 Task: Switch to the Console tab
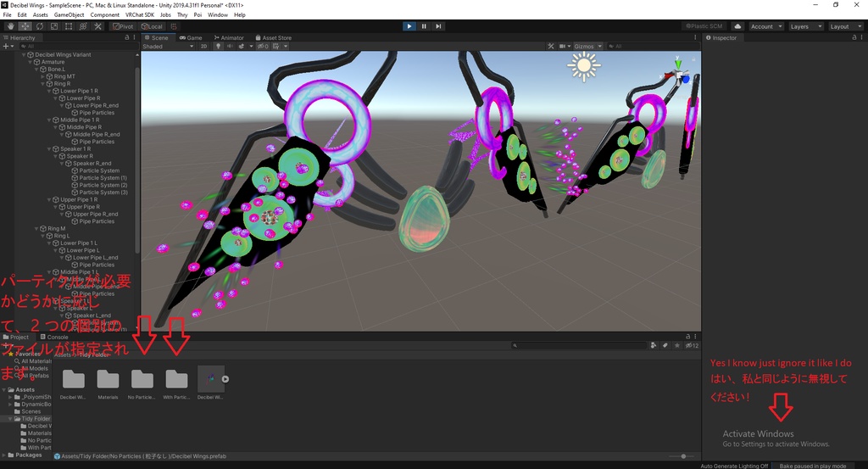coord(54,337)
